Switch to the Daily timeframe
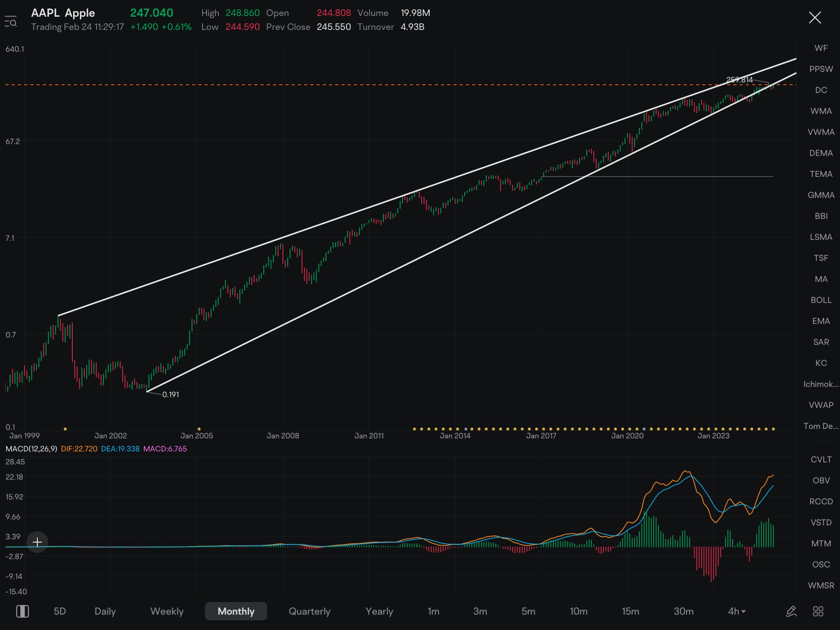 pos(105,611)
